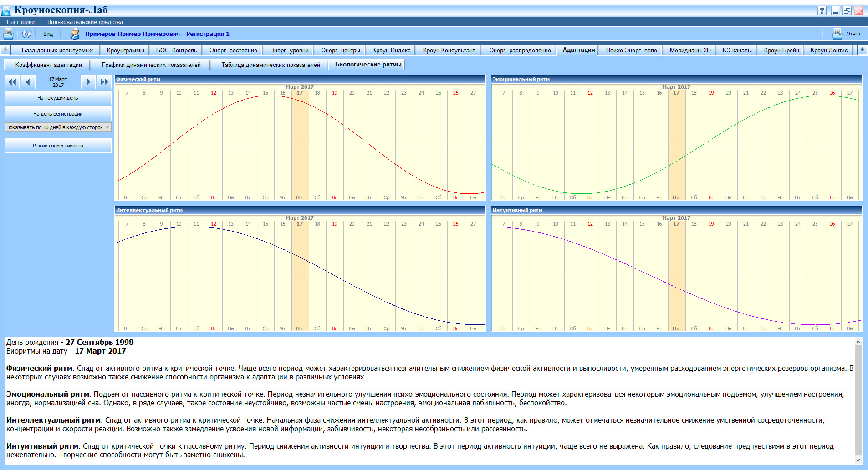This screenshot has height=470, width=868.
Task: Select Энерг. центры tab
Action: pyautogui.click(x=341, y=50)
